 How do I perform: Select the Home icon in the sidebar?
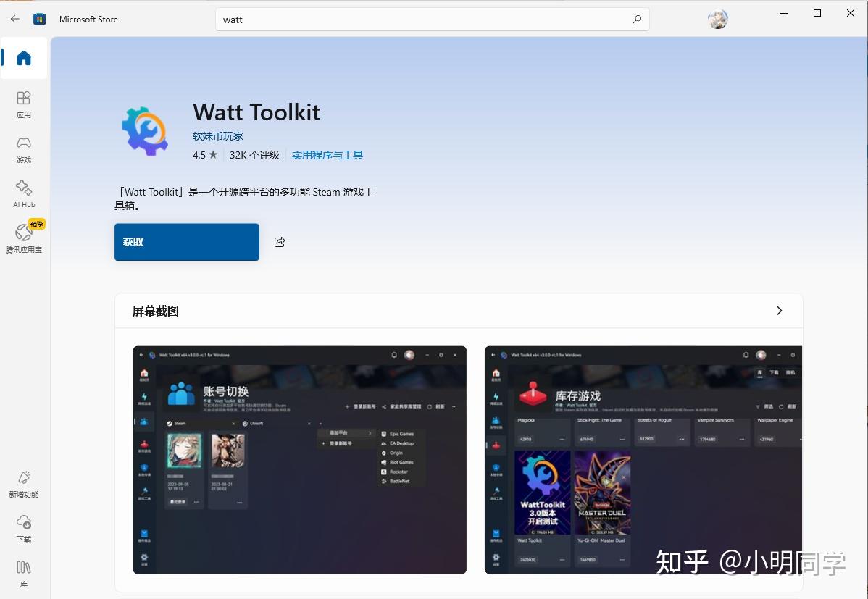(23, 58)
